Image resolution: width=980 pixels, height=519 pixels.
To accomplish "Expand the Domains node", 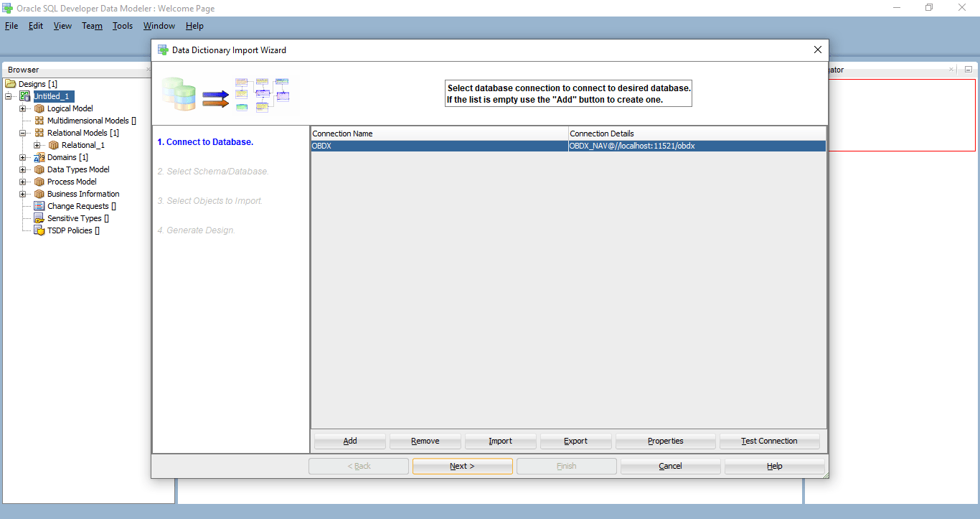I will (23, 157).
